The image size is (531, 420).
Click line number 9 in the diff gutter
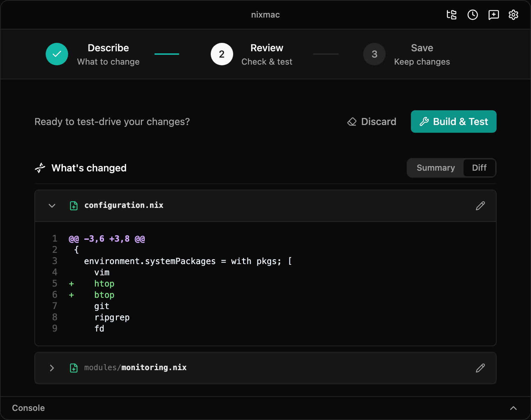point(55,328)
